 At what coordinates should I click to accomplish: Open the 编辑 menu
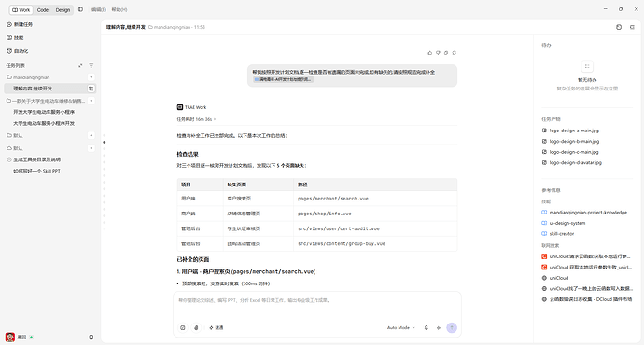99,10
